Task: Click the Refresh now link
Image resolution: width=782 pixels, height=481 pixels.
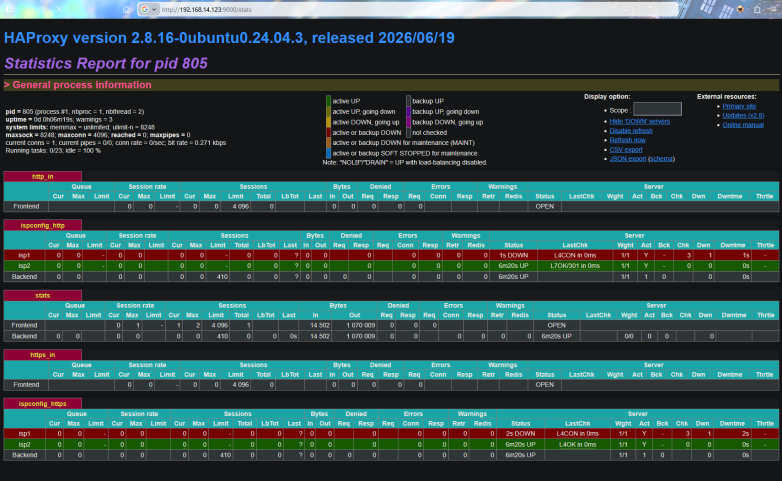Action: (627, 140)
